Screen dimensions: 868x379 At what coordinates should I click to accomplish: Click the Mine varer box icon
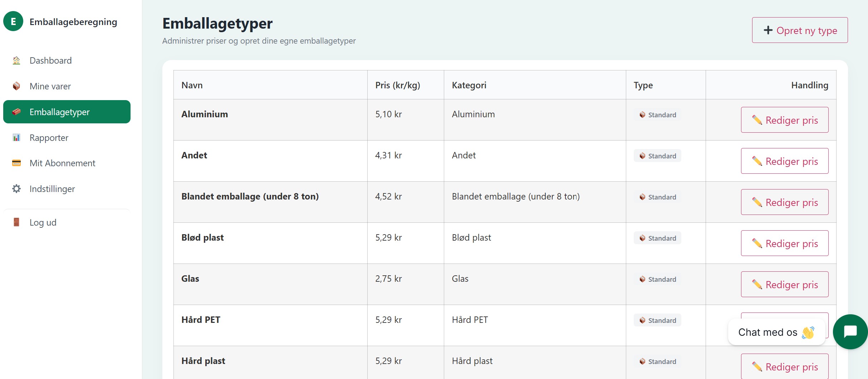16,86
